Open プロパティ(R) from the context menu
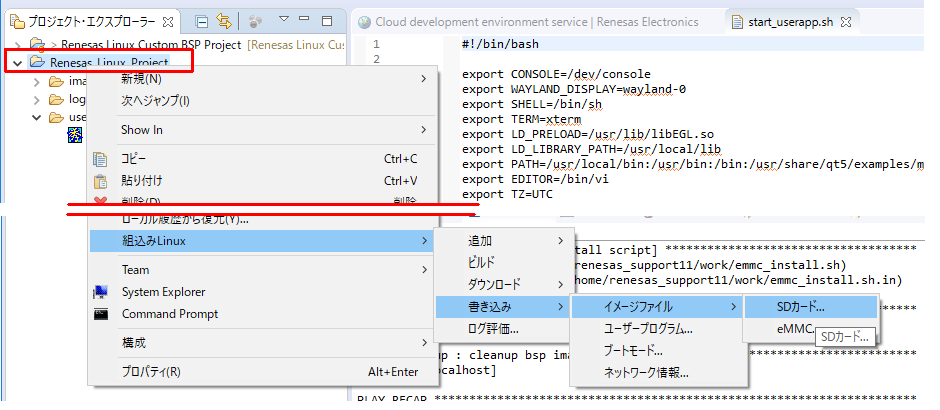Image resolution: width=940 pixels, height=410 pixels. [x=151, y=372]
